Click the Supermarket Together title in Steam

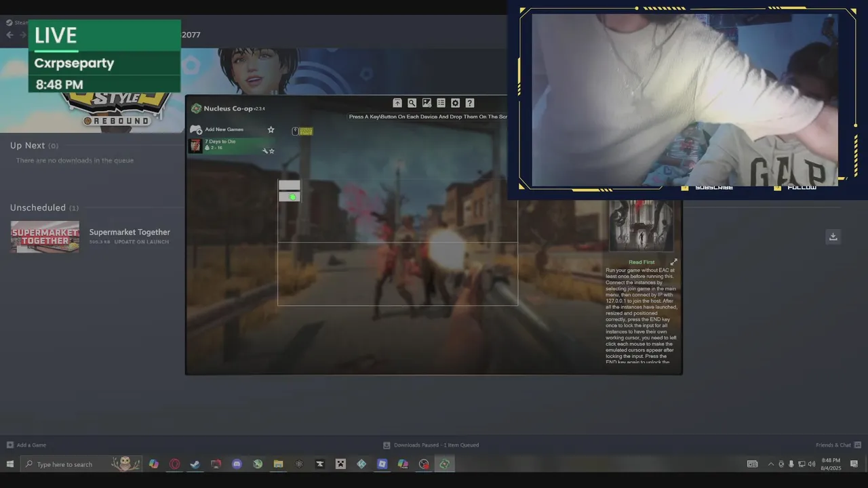[x=130, y=232]
